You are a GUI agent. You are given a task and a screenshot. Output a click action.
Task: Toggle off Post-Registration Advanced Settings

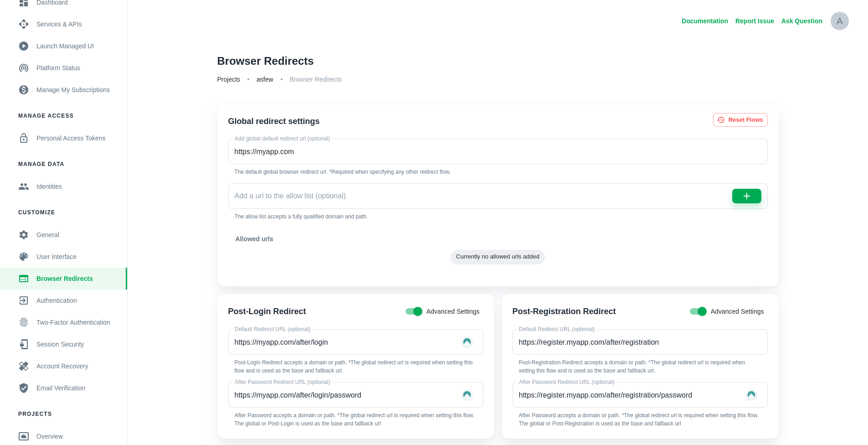point(698,311)
